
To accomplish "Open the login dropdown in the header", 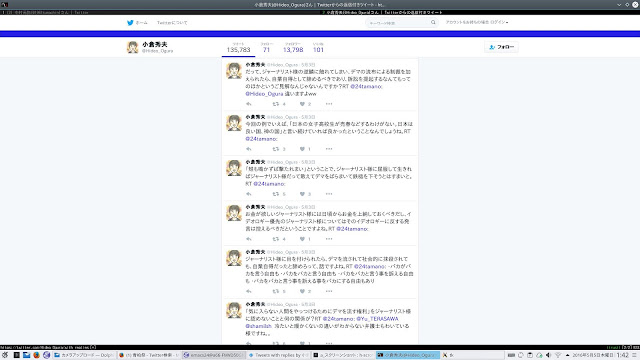I will 499,22.
